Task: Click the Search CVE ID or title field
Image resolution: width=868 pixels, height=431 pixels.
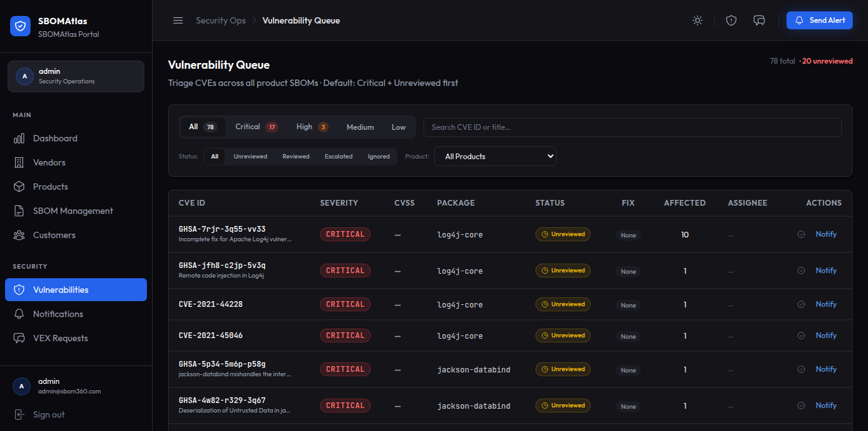Action: 633,127
